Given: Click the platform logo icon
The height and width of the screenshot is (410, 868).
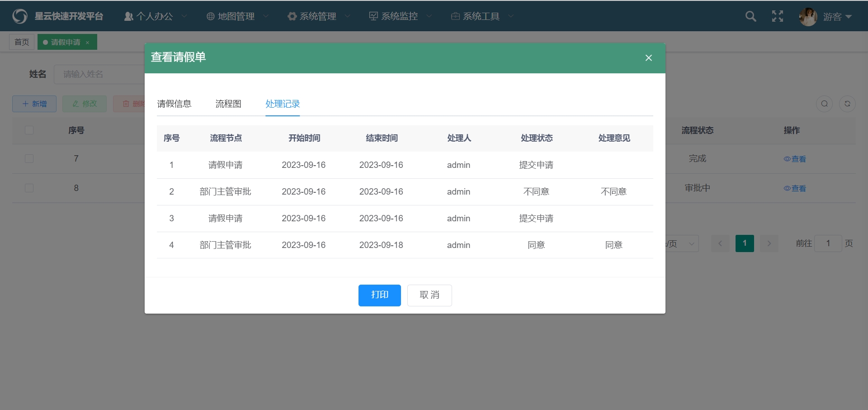Looking at the screenshot, I should coord(20,16).
